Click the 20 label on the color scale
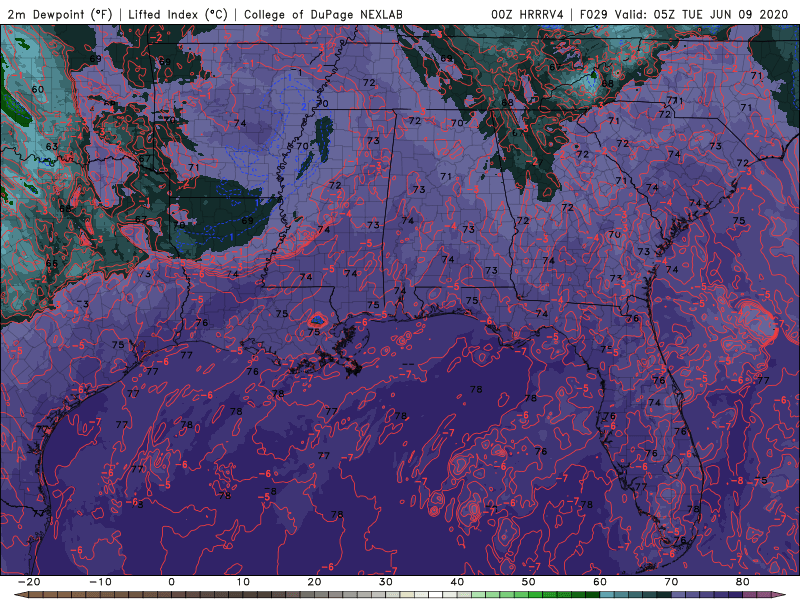 tap(314, 582)
